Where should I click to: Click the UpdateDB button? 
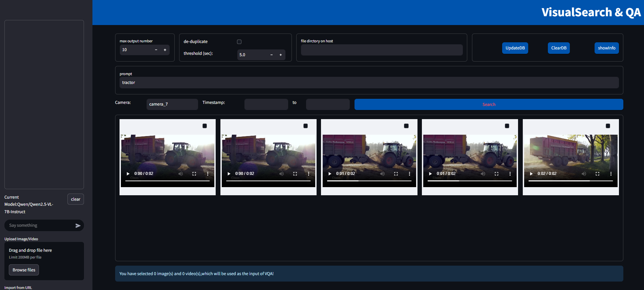pos(515,48)
